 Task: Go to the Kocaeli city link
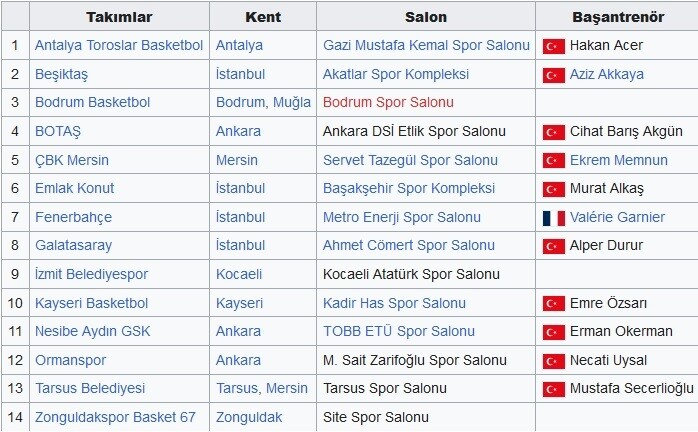(239, 274)
